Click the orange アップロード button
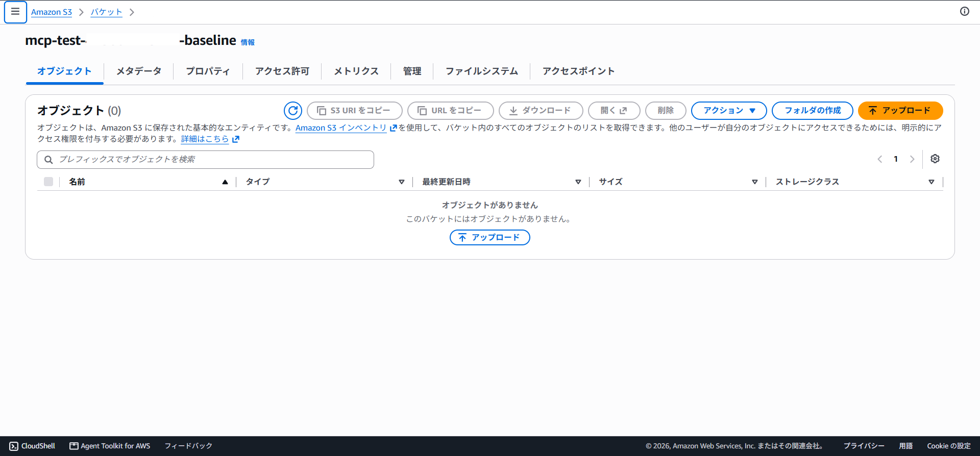 (900, 110)
